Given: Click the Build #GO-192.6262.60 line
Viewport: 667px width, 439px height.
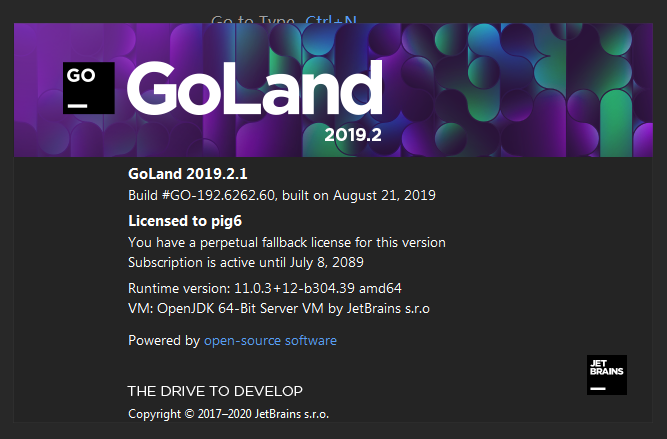Looking at the screenshot, I should pyautogui.click(x=282, y=195).
